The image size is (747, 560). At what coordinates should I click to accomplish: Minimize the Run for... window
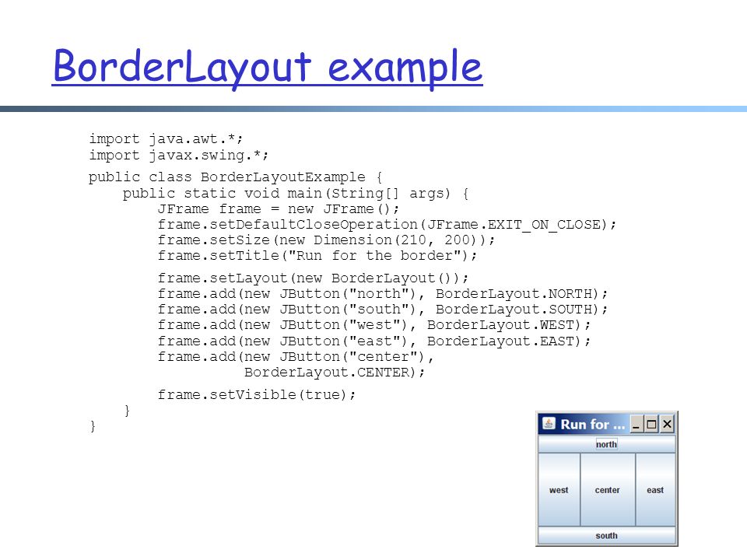(x=637, y=424)
